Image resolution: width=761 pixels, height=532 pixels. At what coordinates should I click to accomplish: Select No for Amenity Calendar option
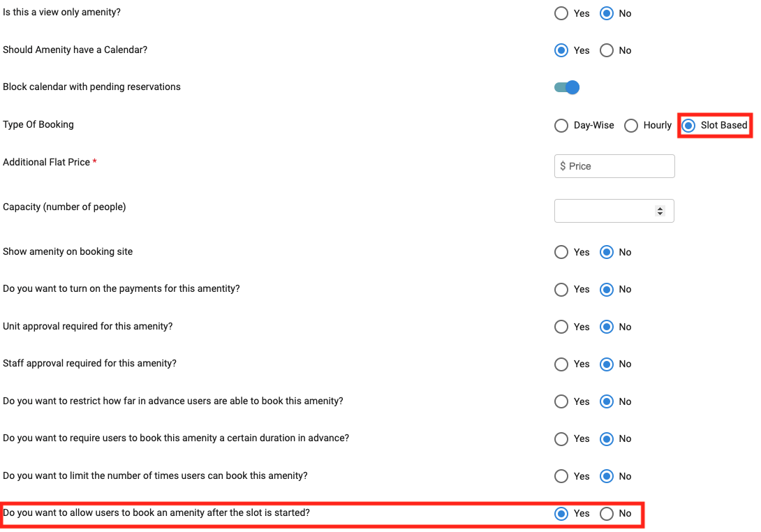607,50
